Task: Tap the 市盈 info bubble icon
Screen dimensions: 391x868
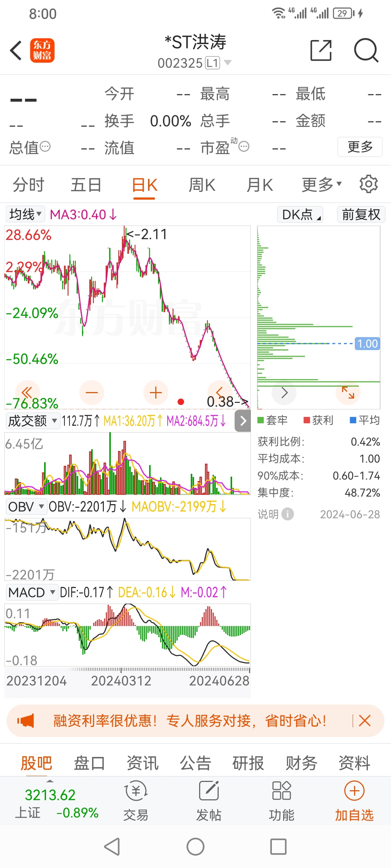Action: coord(244,146)
